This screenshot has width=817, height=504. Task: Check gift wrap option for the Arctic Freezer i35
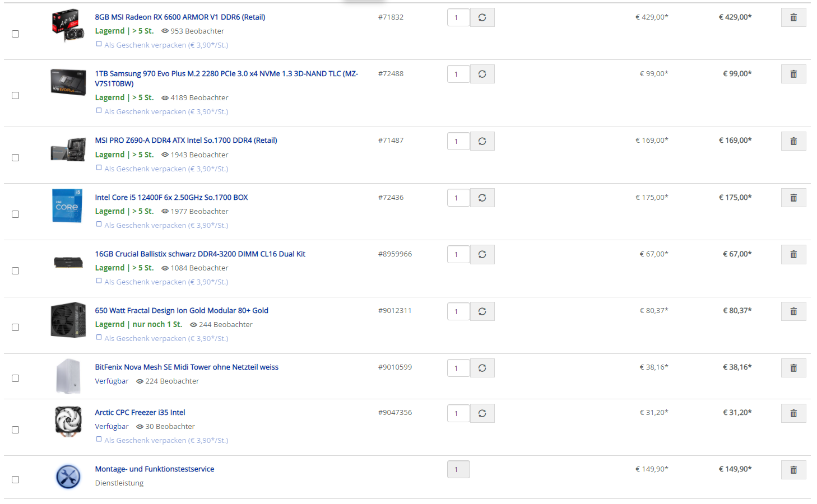point(99,440)
